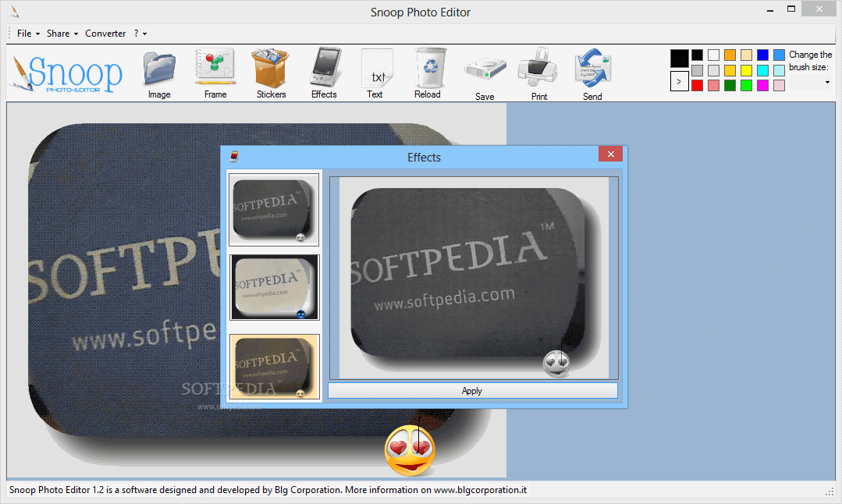
Task: Pick the orange color swatch
Action: 730,55
